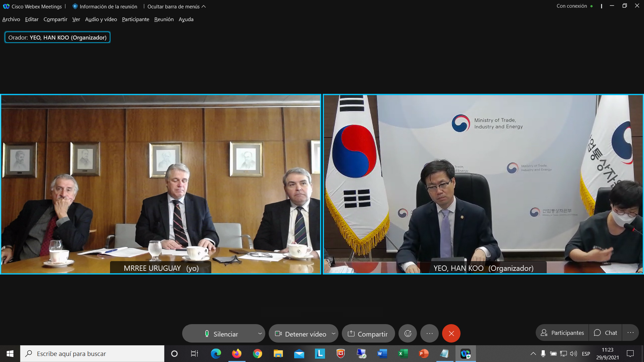The image size is (644, 362).
Task: Open Participante menu
Action: pos(136,19)
